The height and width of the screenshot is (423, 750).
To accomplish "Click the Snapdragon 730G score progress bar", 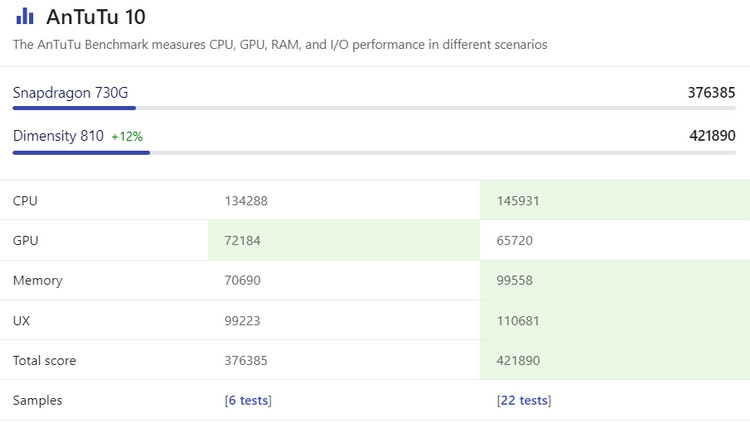I will pos(374,108).
